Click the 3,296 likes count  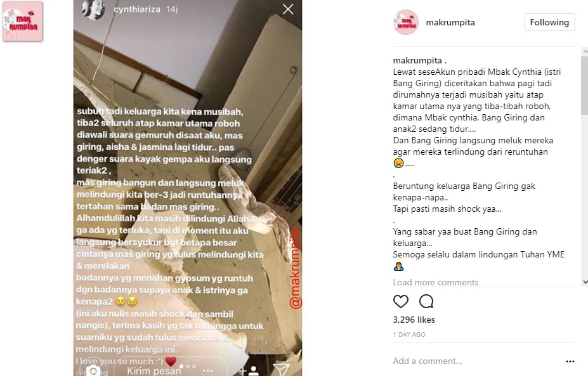pos(414,320)
